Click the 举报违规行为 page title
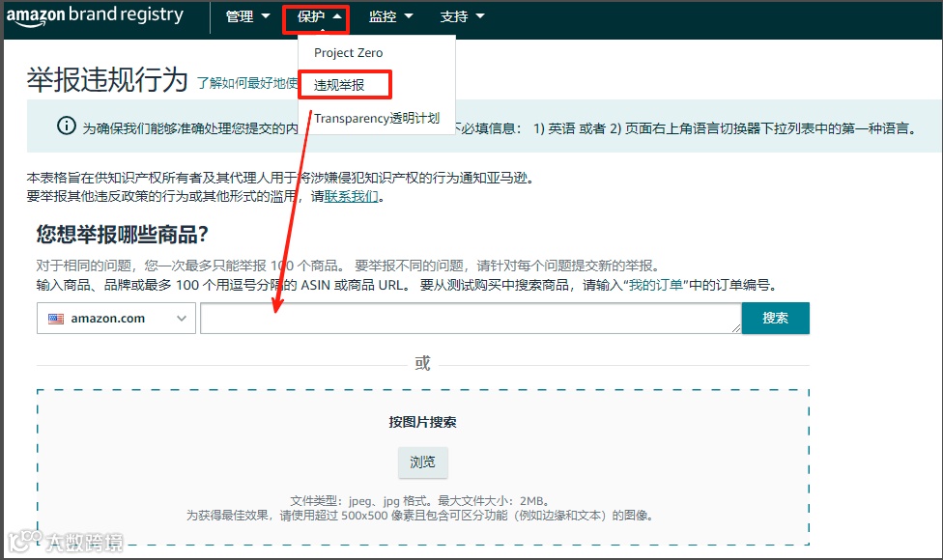Viewport: 943px width, 560px height. [107, 79]
